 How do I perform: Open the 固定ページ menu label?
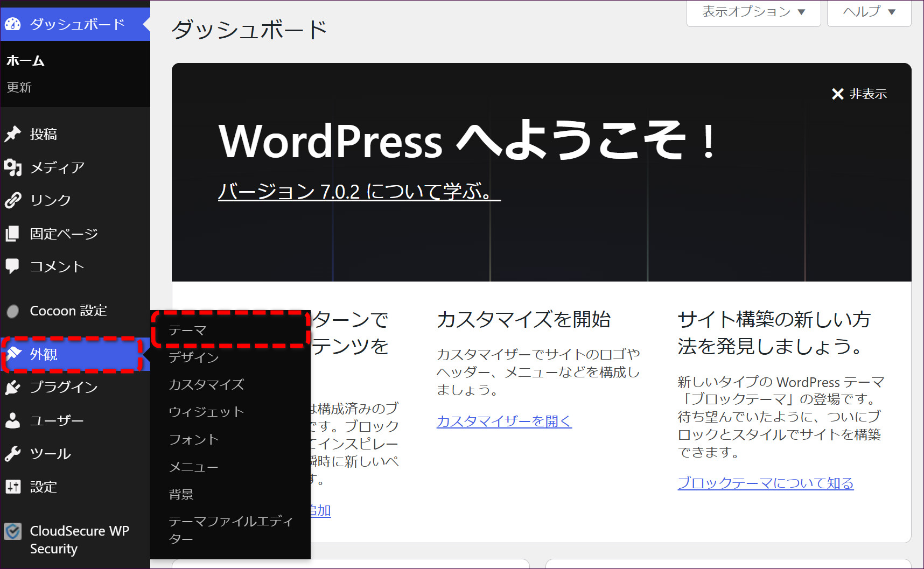[x=64, y=234]
